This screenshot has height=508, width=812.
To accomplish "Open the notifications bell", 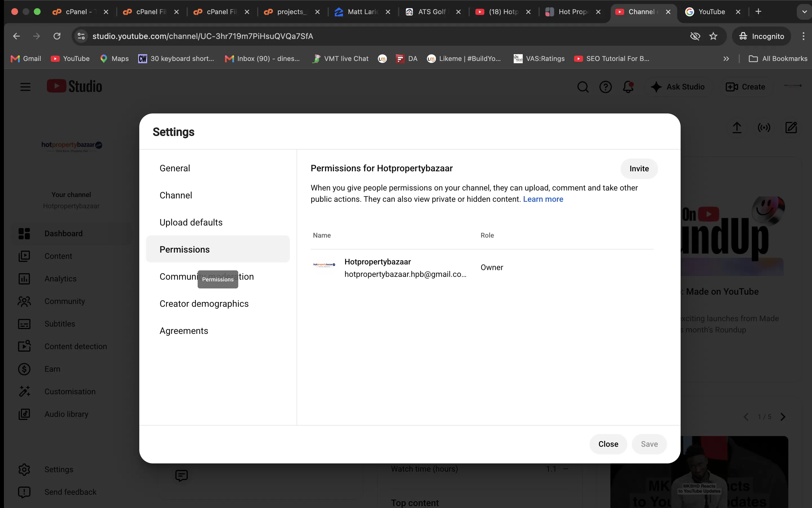I will [x=628, y=87].
